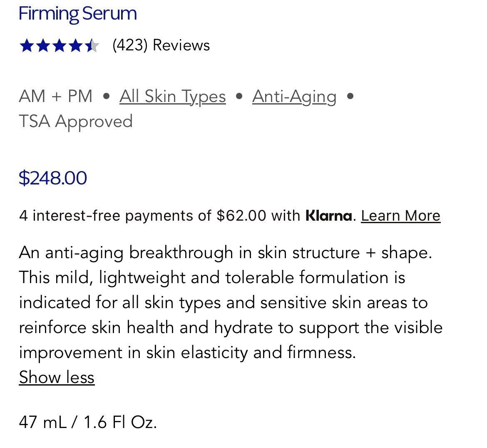The width and height of the screenshot is (487, 448).
Task: Click the bullet after All Skin Types
Action: pos(239,96)
